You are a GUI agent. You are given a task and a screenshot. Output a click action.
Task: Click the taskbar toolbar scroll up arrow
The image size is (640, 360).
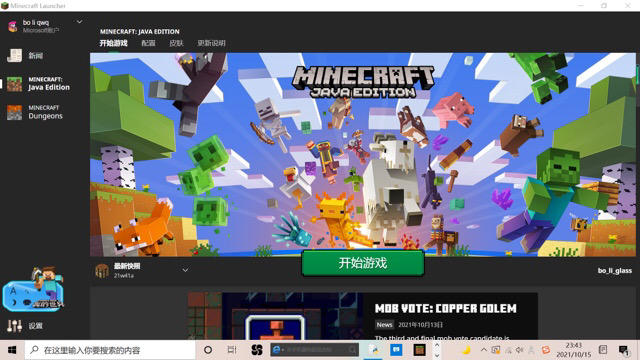point(437,345)
